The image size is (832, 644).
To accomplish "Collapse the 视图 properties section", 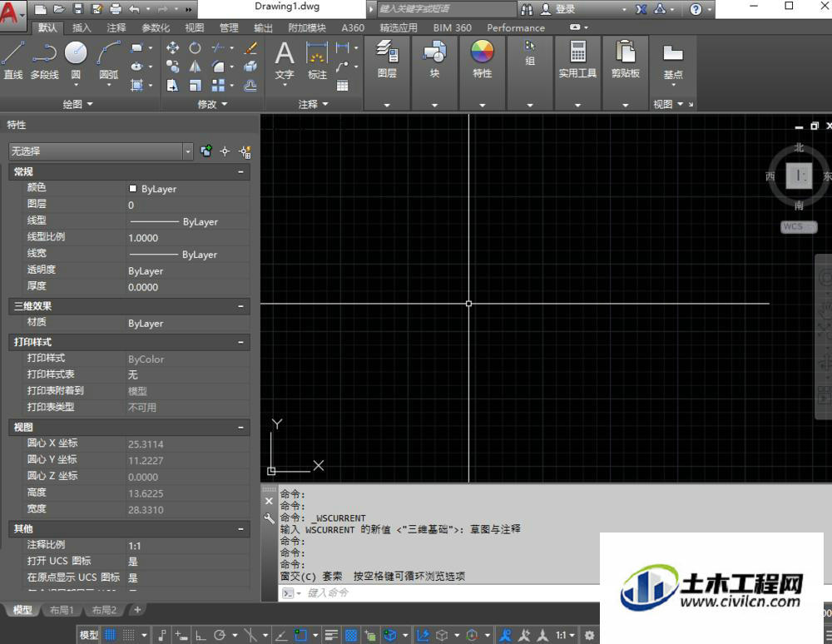I will tap(241, 428).
